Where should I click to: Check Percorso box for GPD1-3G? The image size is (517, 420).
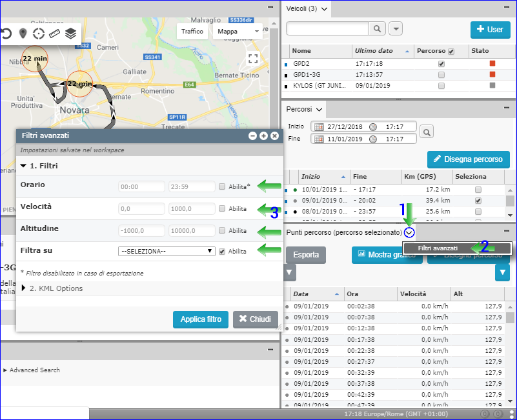tap(441, 75)
